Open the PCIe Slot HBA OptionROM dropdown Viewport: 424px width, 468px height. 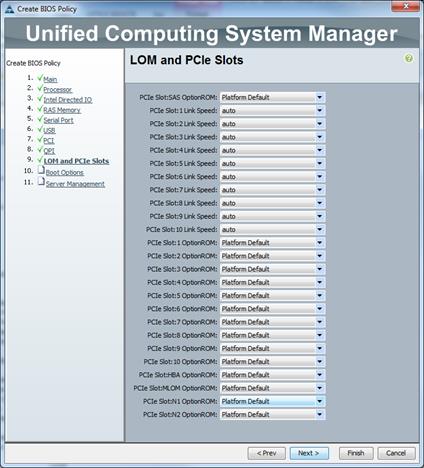(272, 375)
